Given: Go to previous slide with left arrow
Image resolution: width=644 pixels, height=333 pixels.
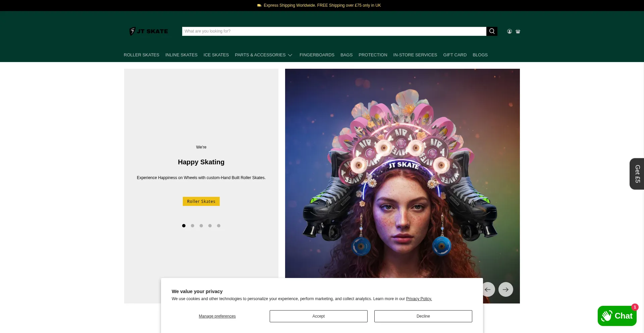Looking at the screenshot, I should pos(488,289).
